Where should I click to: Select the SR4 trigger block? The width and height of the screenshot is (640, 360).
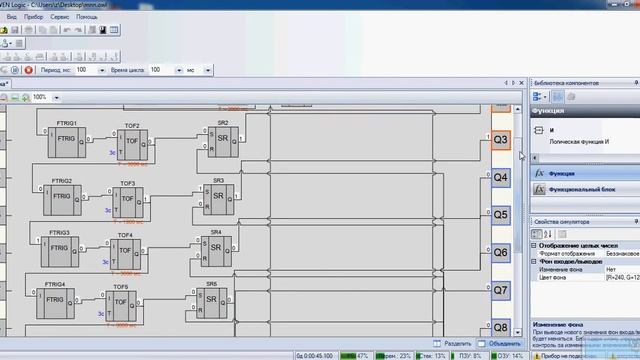point(216,251)
